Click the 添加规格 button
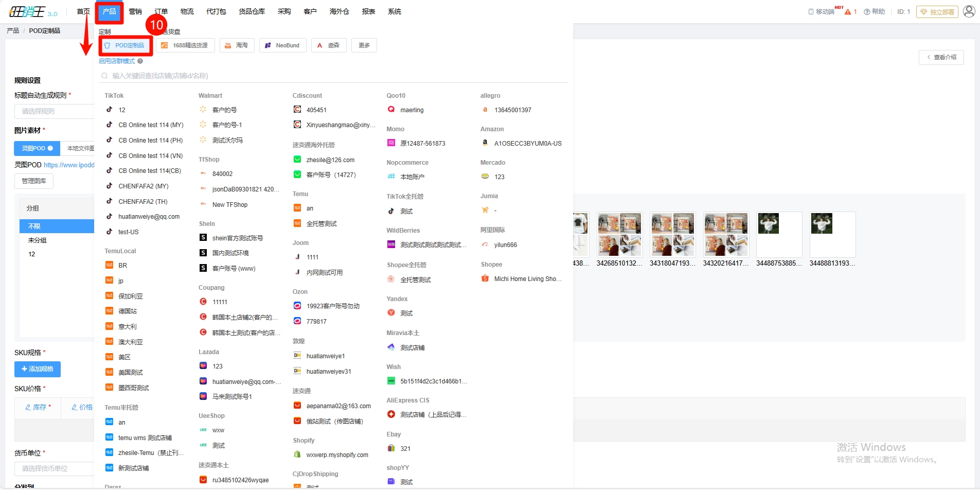This screenshot has height=490, width=980. 38,369
